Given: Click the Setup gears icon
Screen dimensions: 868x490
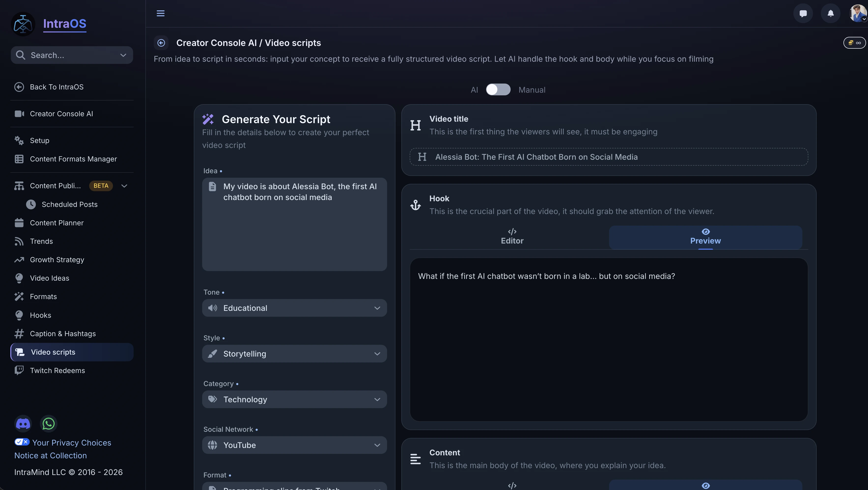Looking at the screenshot, I should click(19, 140).
